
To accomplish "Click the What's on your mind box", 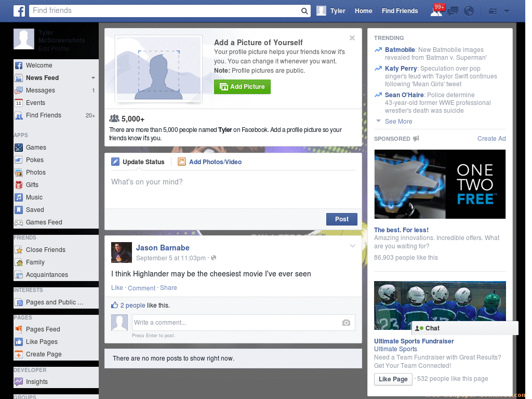I will (x=233, y=190).
